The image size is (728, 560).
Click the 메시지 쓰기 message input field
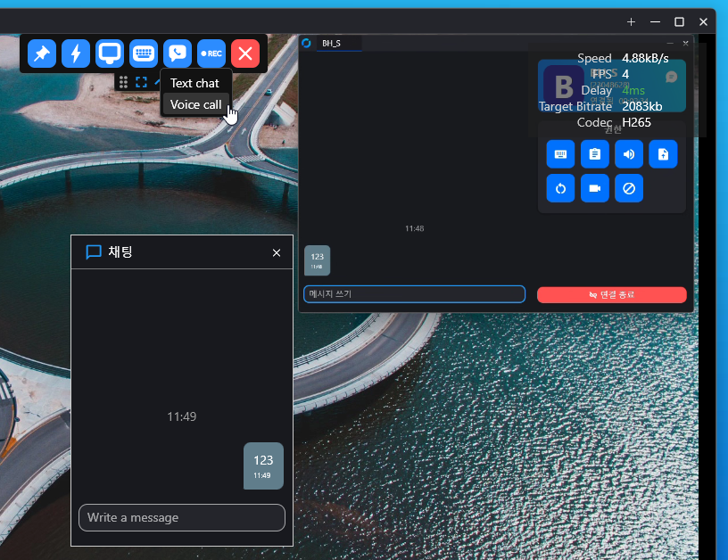414,294
